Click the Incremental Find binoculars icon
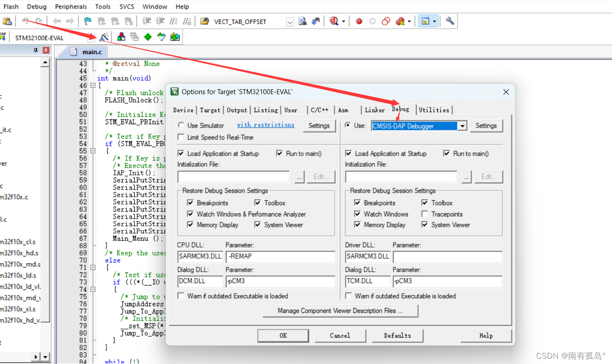 (x=316, y=21)
